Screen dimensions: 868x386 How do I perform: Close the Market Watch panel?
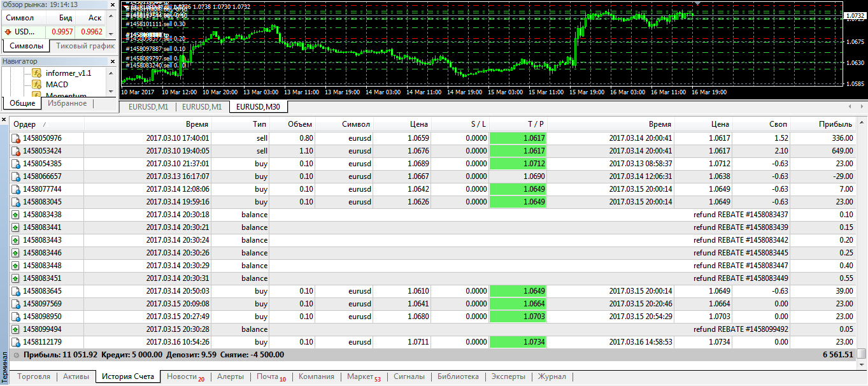point(113,4)
